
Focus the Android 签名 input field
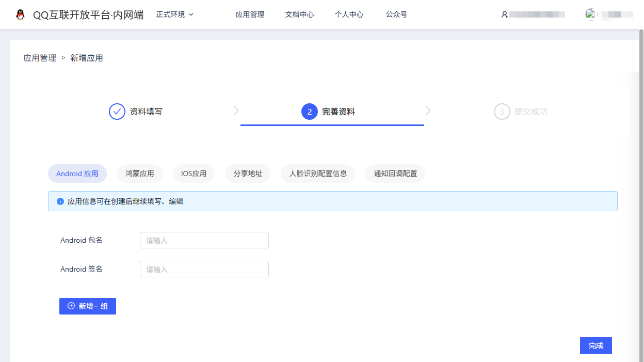pyautogui.click(x=204, y=269)
